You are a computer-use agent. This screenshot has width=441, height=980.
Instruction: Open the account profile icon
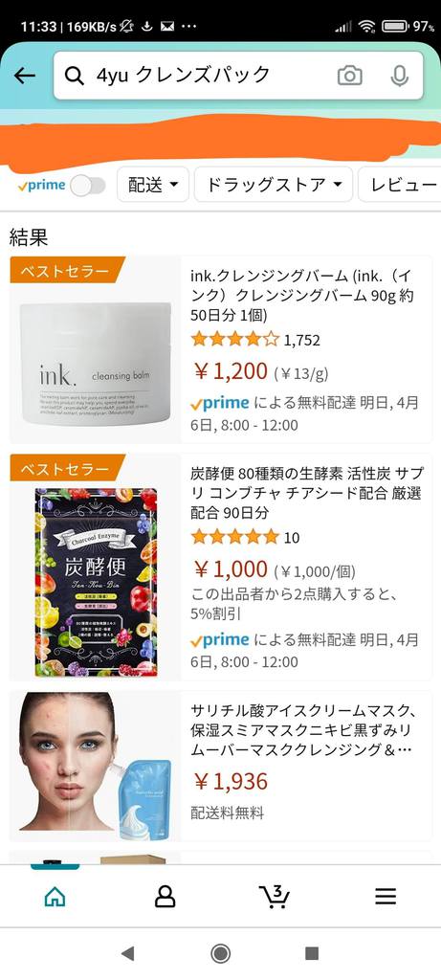(165, 897)
